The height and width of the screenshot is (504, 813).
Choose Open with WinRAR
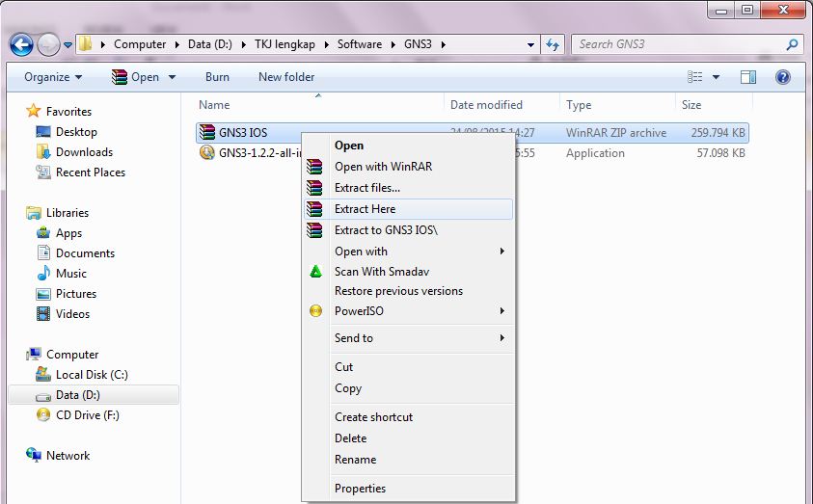[x=408, y=167]
